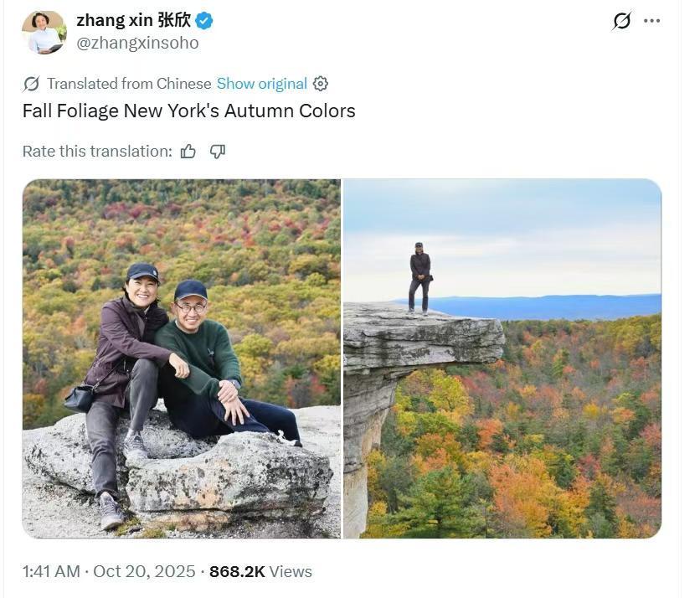Screen dimensions: 700x598
Task: Click the display name 'zhang xin 张欣'
Action: click(133, 20)
